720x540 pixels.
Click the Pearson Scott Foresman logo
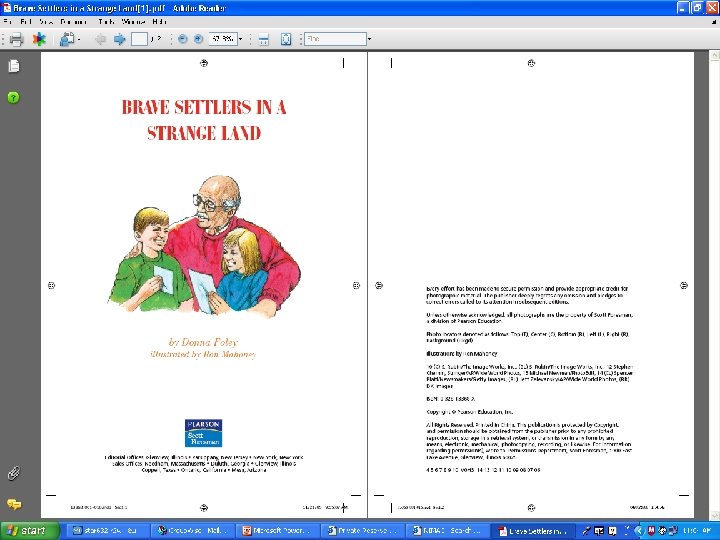click(203, 433)
